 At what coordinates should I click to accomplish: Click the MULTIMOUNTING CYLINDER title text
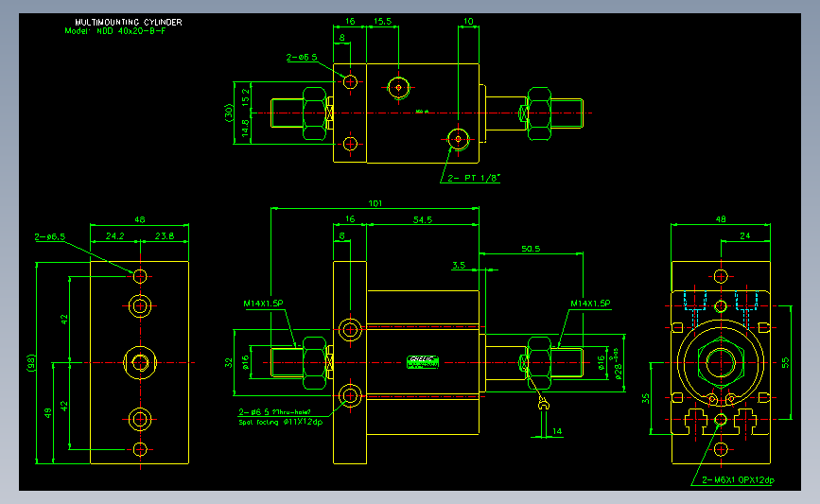(129, 22)
